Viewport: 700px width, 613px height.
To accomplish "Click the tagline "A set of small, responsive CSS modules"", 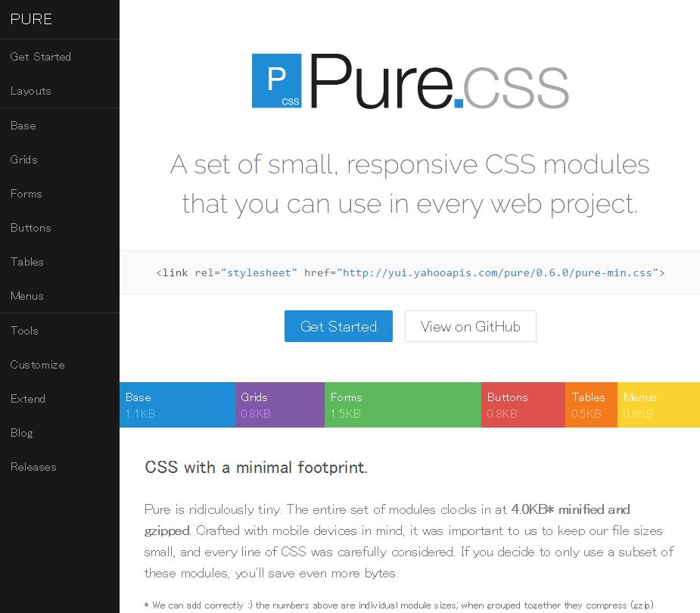I will (x=409, y=164).
